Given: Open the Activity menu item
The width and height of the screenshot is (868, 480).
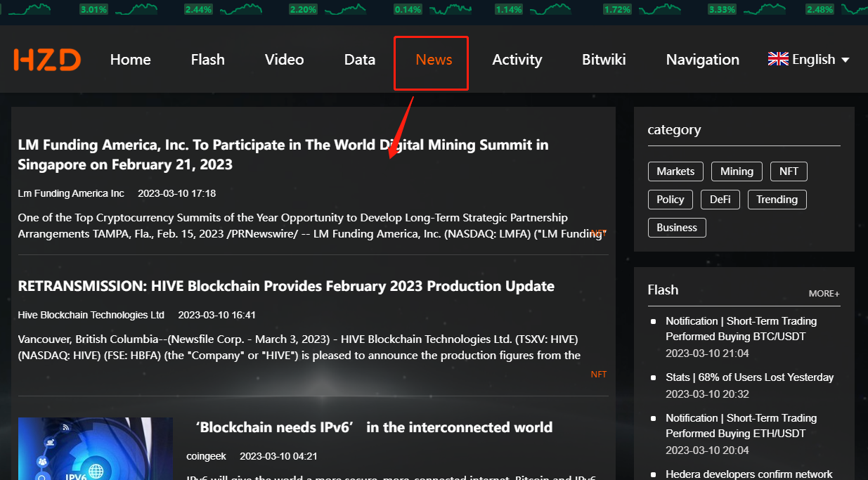Looking at the screenshot, I should coord(517,60).
